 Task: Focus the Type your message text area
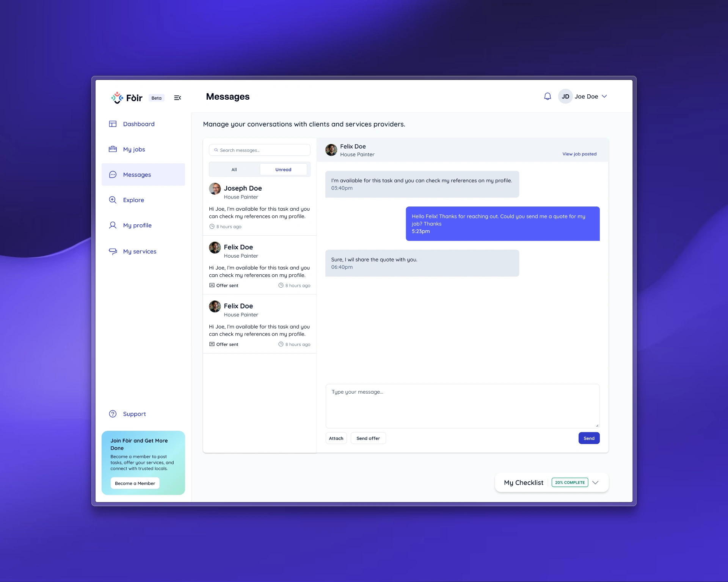point(463,406)
